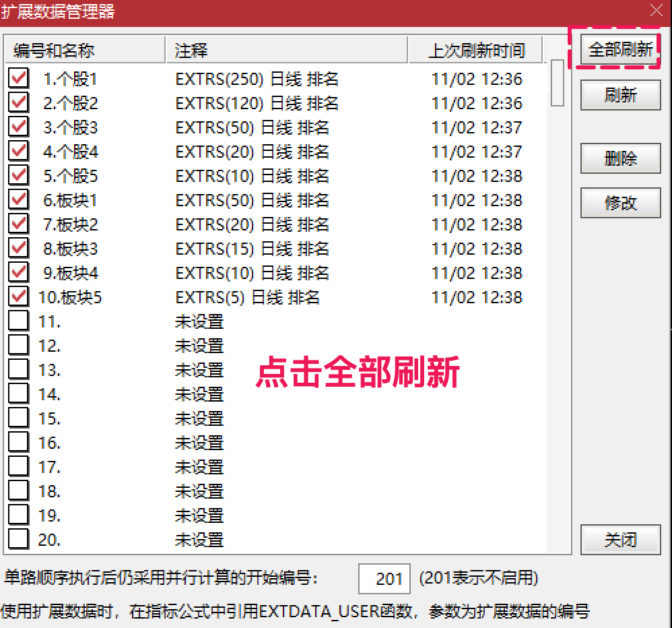Uncheck the checkbox for 1.个股1
672x628 pixels.
pos(17,77)
